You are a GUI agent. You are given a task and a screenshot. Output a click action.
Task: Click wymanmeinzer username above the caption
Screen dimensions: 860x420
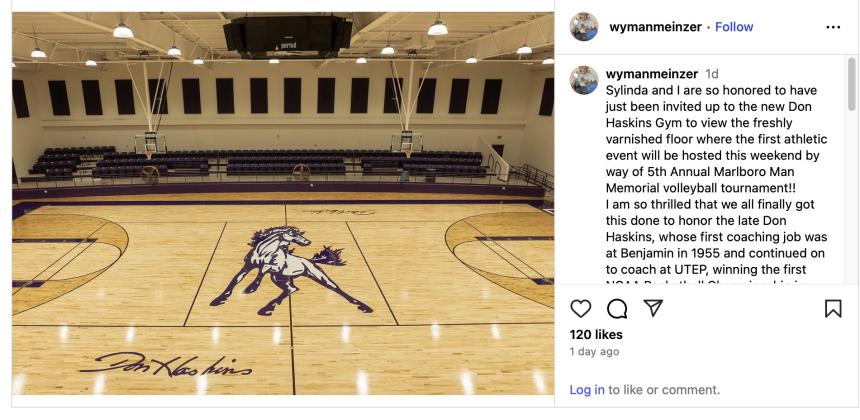(652, 74)
